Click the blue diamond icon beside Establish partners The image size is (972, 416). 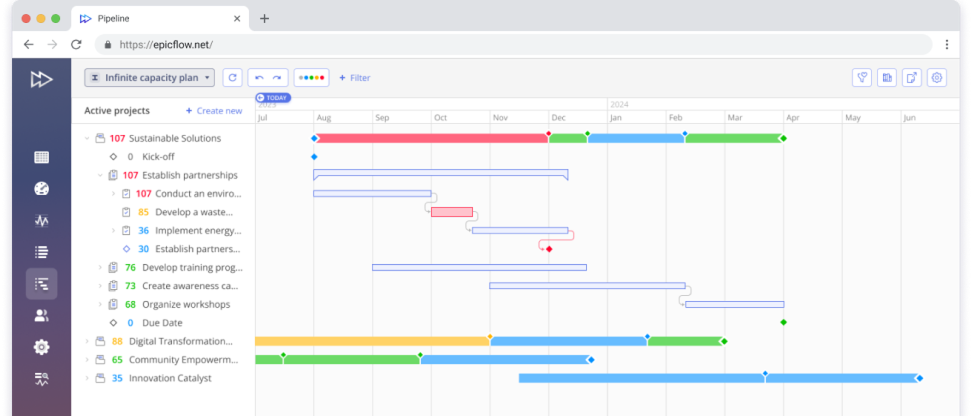point(126,249)
